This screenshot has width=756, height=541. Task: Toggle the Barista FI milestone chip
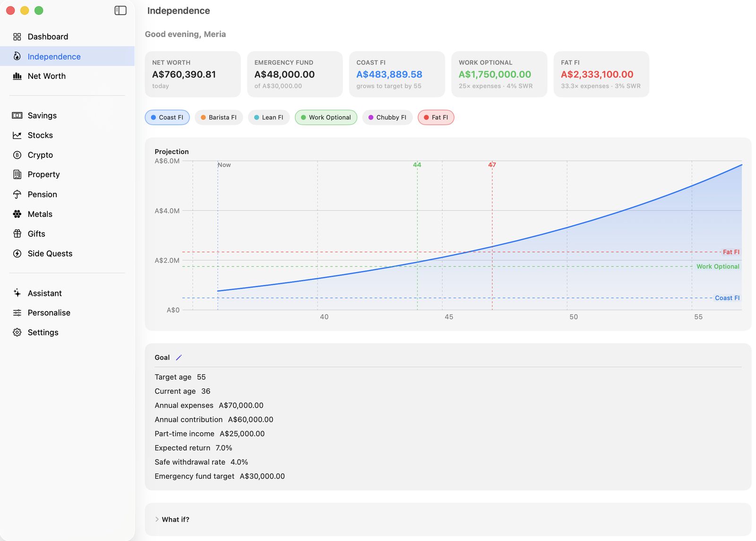coord(219,117)
